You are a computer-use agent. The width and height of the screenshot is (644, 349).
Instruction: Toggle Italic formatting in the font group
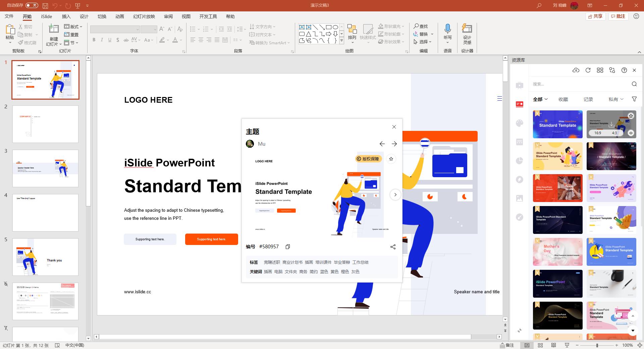click(x=102, y=40)
